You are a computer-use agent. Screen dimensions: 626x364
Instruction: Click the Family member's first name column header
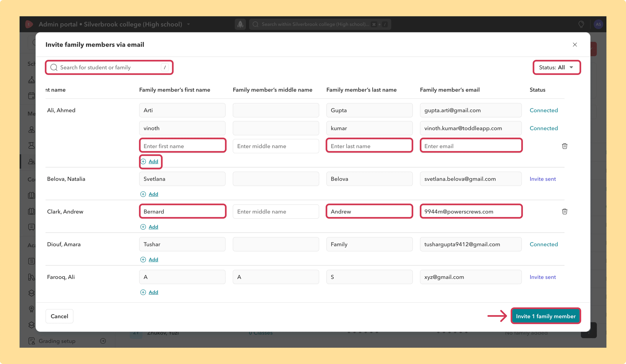tap(175, 90)
